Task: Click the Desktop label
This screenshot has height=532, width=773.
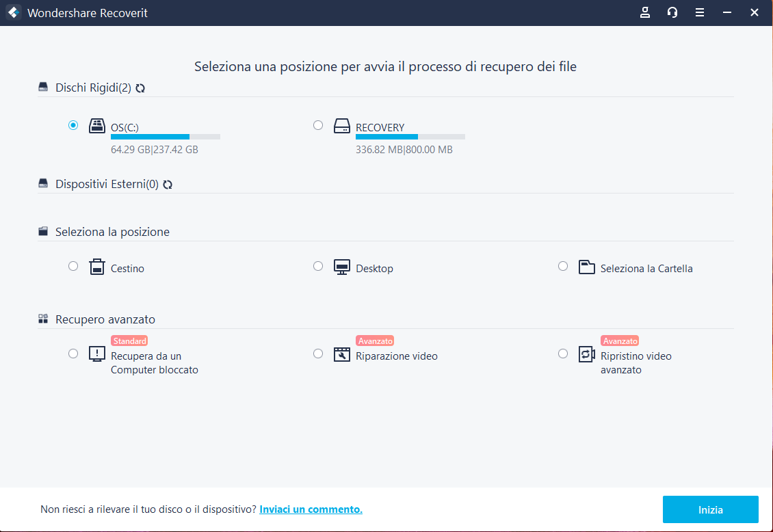Action: pyautogui.click(x=375, y=269)
